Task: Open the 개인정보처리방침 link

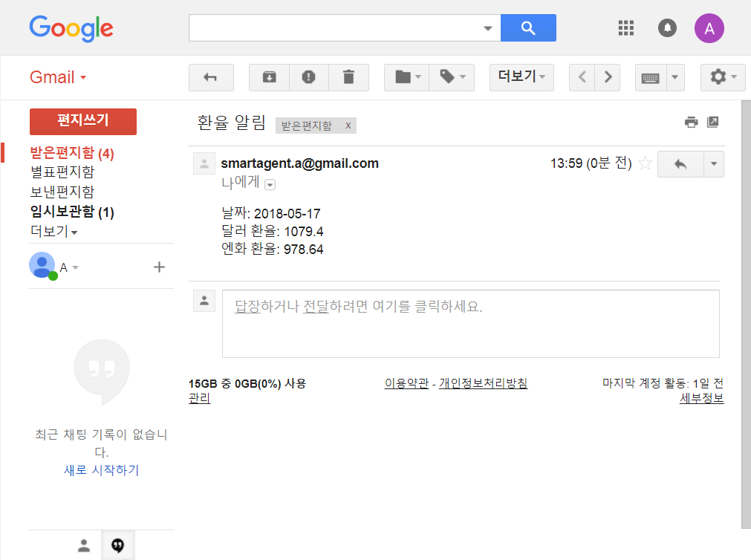Action: (x=483, y=383)
